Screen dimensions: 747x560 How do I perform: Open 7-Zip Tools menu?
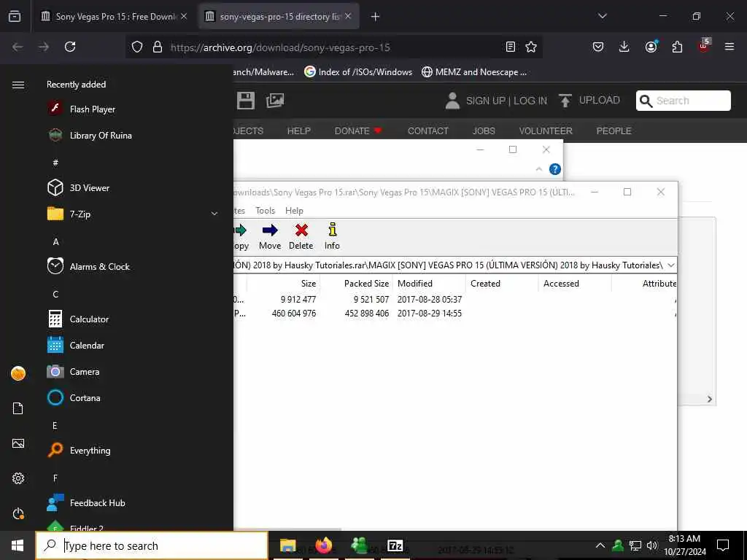click(265, 211)
